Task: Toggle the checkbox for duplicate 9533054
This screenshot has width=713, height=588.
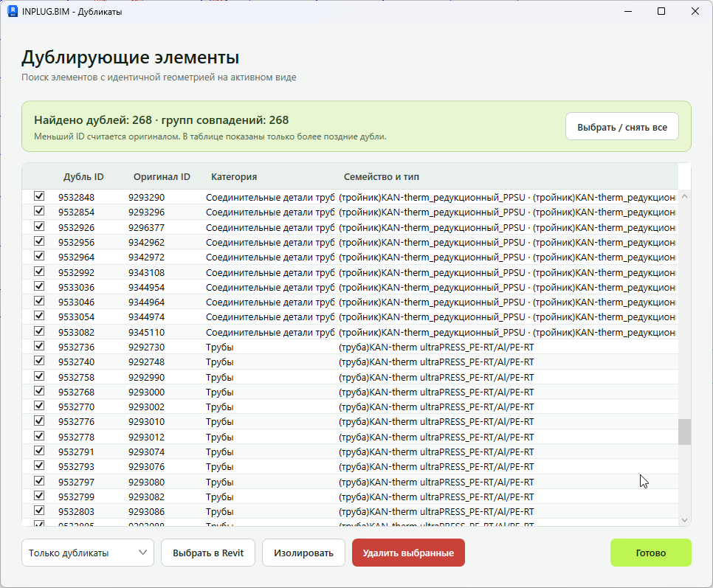Action: [x=39, y=315]
